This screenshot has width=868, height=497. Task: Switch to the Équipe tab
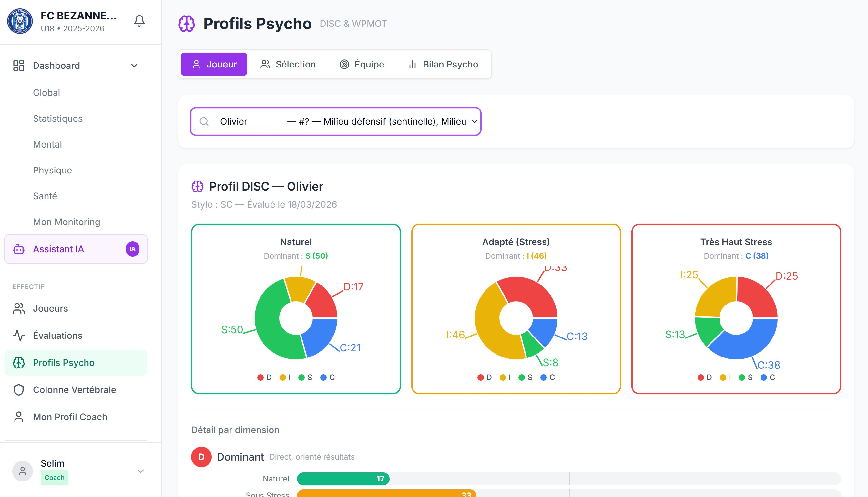[x=362, y=64]
